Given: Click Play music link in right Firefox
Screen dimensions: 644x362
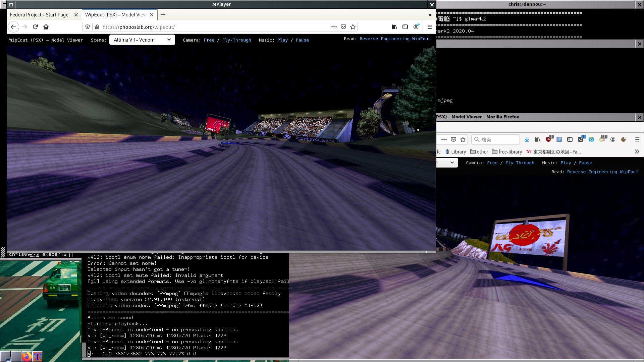Looking at the screenshot, I should click(x=566, y=163).
